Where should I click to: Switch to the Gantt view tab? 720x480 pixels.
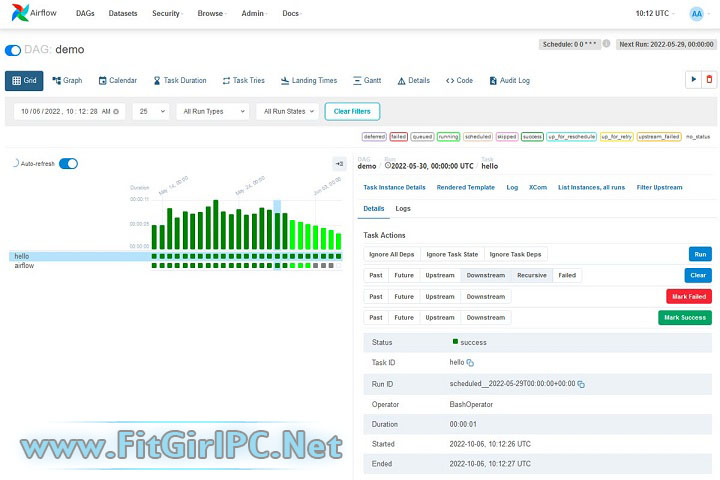pyautogui.click(x=366, y=80)
